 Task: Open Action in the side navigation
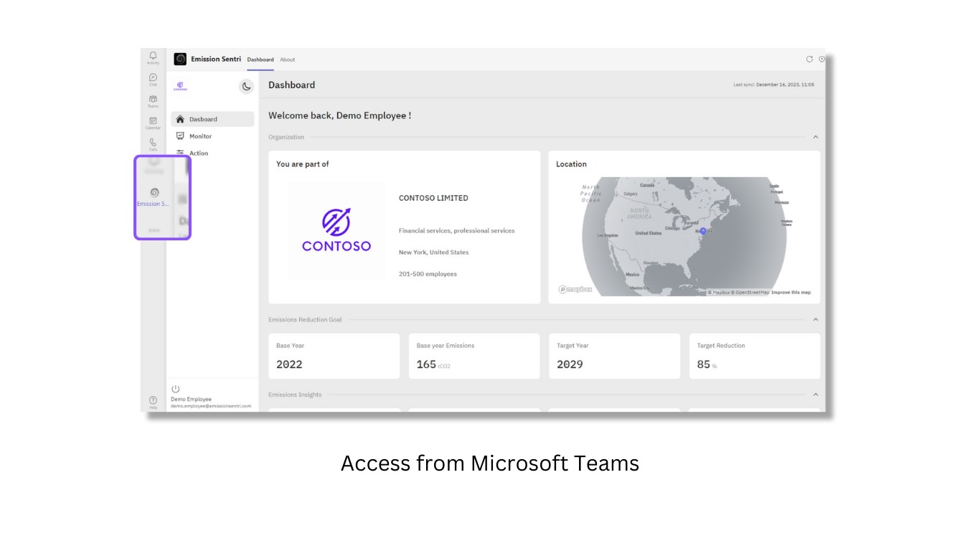pos(212,153)
